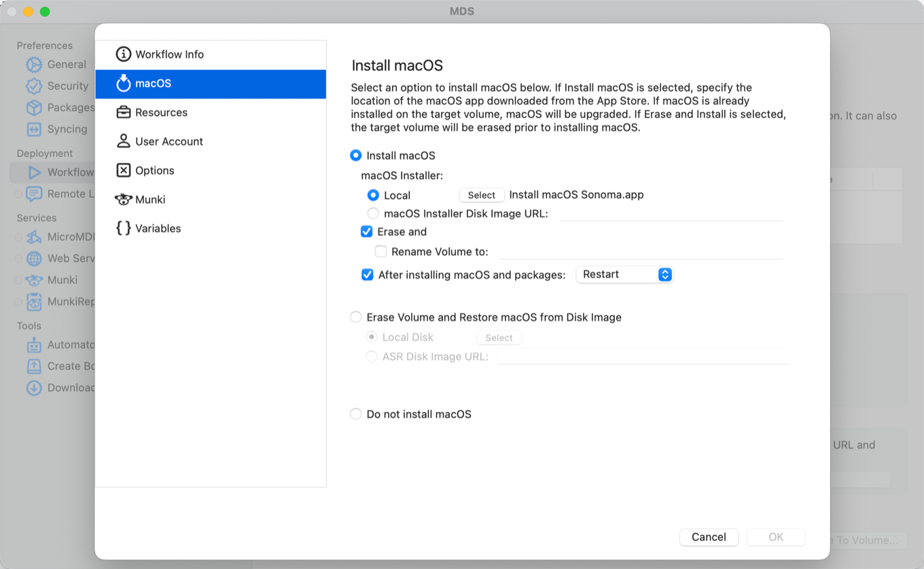Click the Remote Log speech-bubble icon
This screenshot has height=569, width=924.
click(x=34, y=194)
